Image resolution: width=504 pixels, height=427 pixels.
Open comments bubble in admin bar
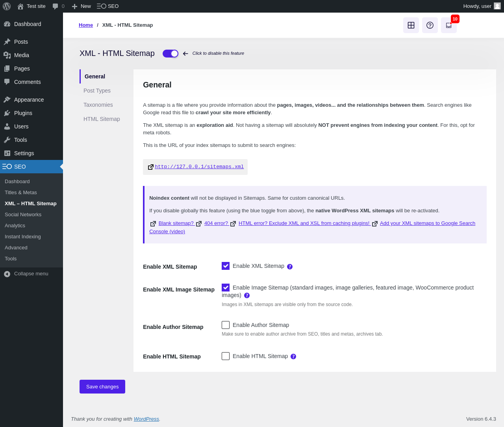(56, 6)
